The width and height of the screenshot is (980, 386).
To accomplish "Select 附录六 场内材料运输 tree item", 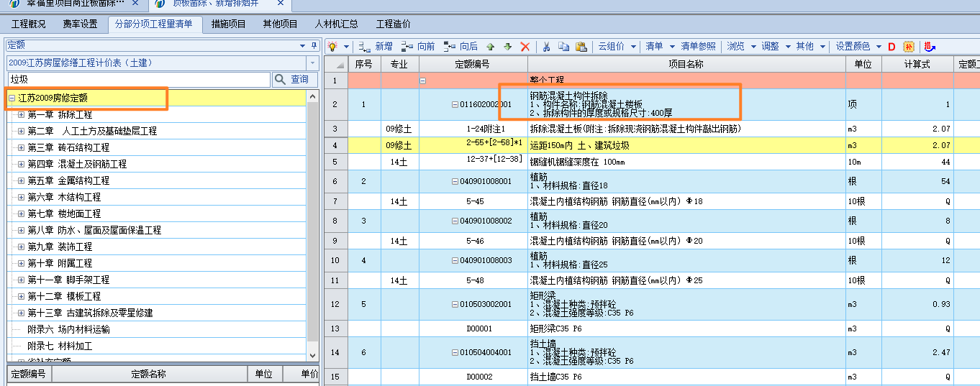I will coord(69,329).
